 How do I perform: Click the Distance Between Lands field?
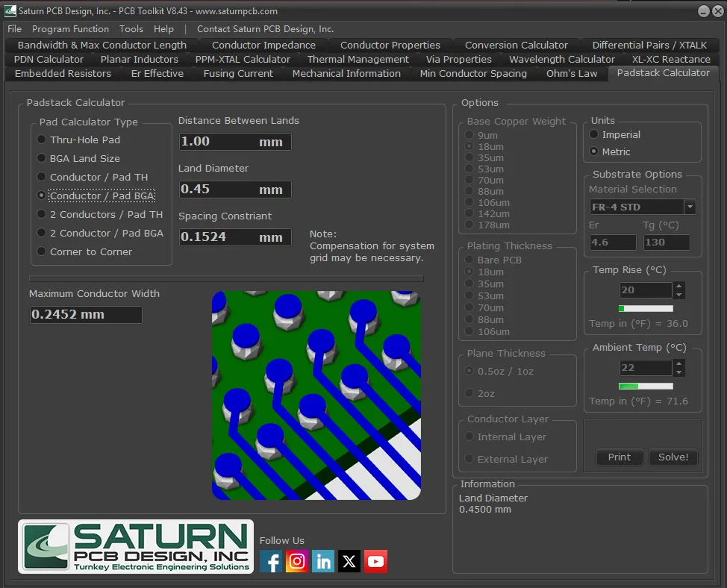point(235,142)
